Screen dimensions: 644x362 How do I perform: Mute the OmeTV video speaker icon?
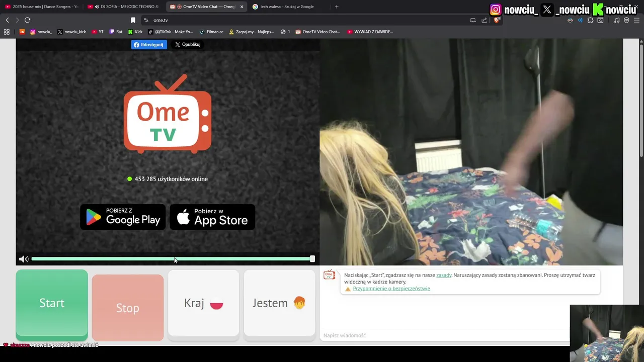[24, 259]
